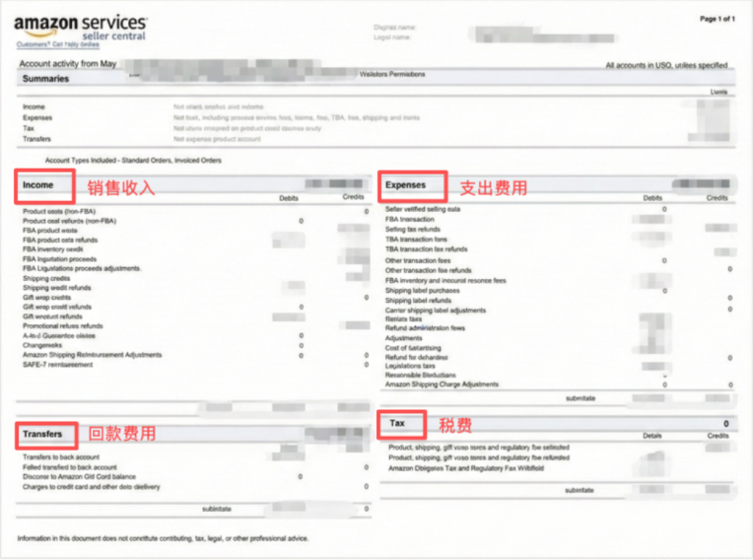Image resolution: width=753 pixels, height=560 pixels.
Task: Click the Tax section heading
Action: coord(397,423)
